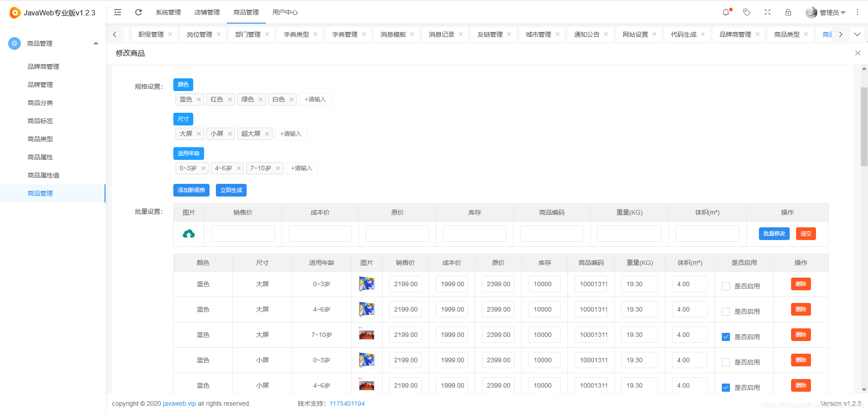Click thumbnail in 蓝色 小屏 0~3岁 row
Viewport: 868px width, 413px height.
[367, 360]
